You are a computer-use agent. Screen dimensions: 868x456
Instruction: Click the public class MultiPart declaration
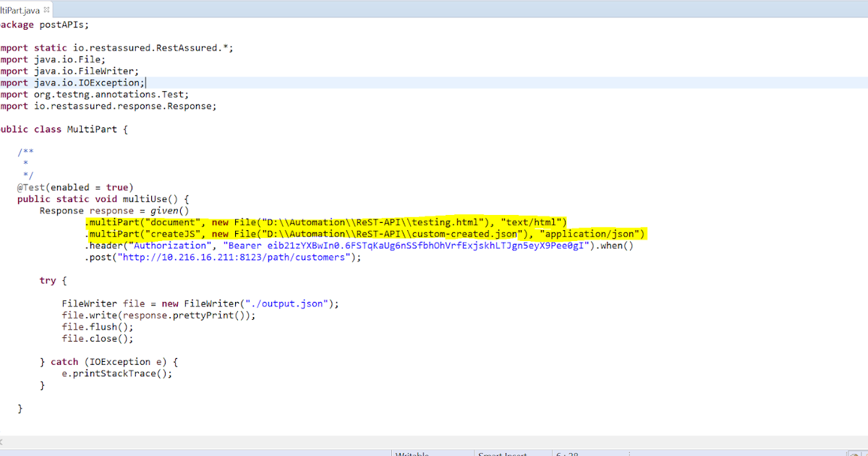pos(58,128)
